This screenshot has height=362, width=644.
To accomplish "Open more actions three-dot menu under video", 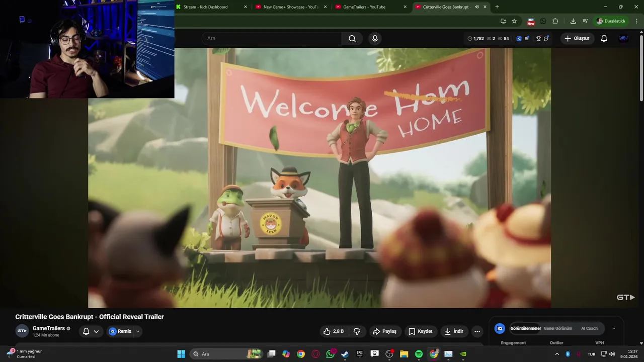I will pyautogui.click(x=477, y=331).
